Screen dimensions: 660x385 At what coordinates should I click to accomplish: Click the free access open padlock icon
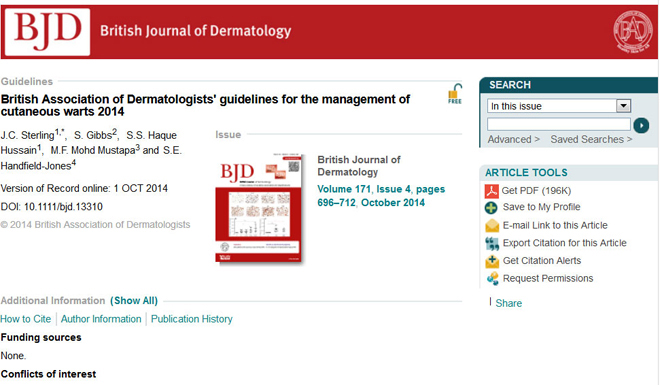pos(455,93)
